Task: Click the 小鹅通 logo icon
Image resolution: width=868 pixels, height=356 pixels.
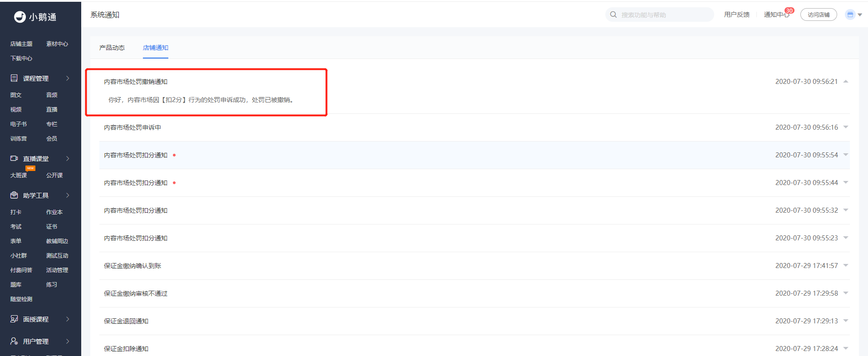Action: coord(20,17)
